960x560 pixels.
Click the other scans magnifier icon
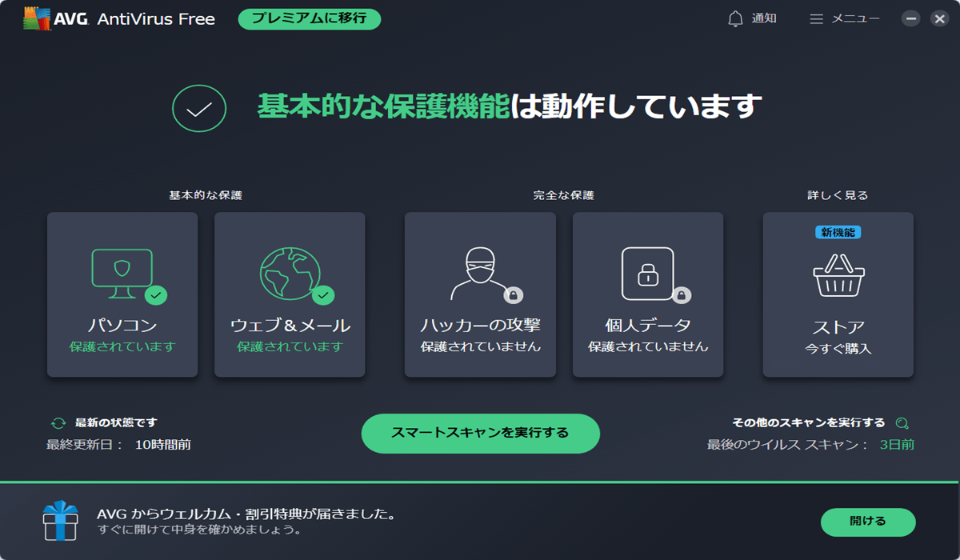(902, 423)
